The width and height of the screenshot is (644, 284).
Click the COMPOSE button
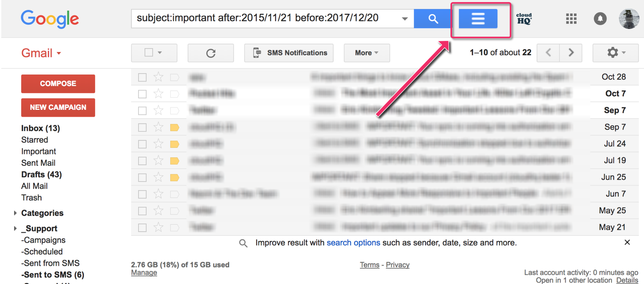pos(58,84)
